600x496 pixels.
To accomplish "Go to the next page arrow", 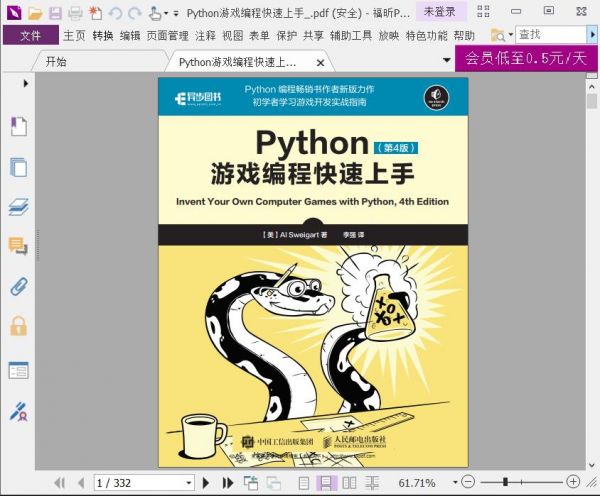I will tap(206, 483).
